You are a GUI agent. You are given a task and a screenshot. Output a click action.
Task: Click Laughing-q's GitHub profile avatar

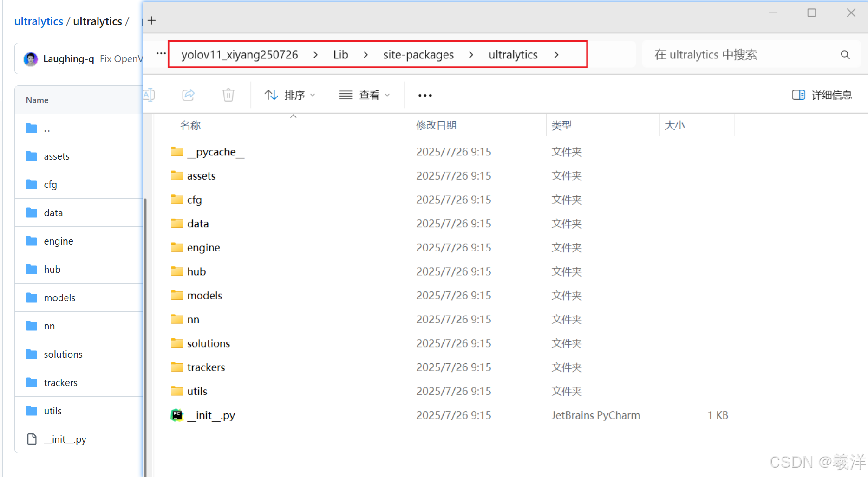click(x=30, y=58)
